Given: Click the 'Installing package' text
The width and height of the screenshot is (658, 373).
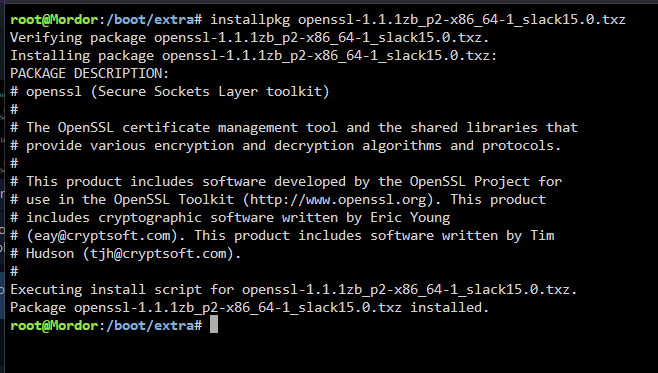Looking at the screenshot, I should click(x=82, y=55).
